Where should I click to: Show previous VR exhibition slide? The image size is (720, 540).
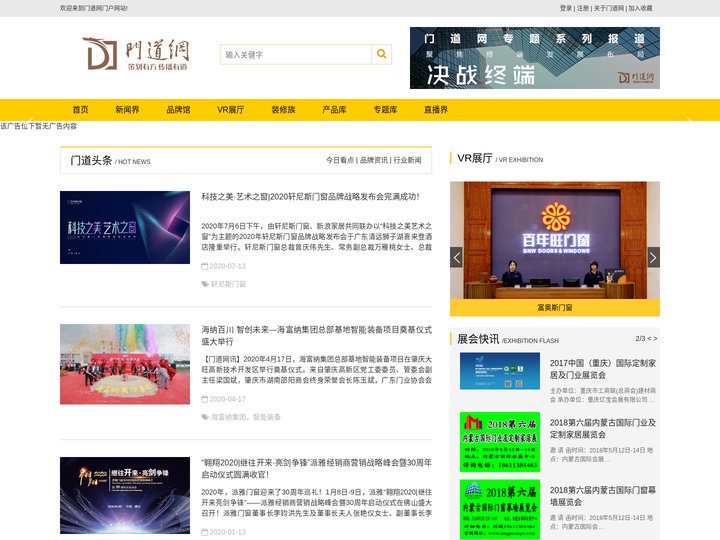pyautogui.click(x=456, y=257)
